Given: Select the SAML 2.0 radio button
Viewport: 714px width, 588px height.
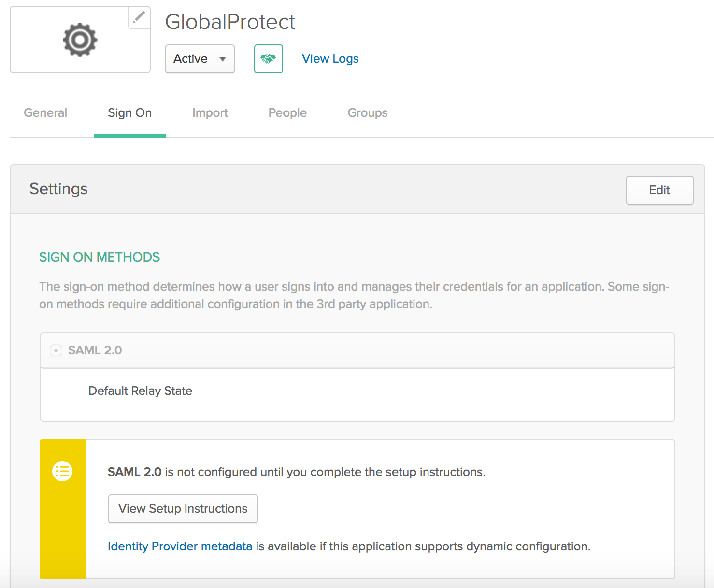Looking at the screenshot, I should pos(56,350).
